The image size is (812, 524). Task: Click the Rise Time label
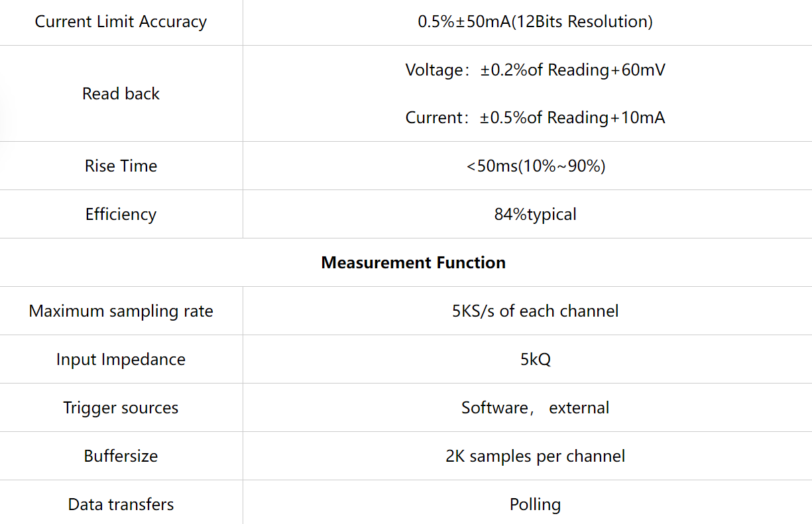[121, 166]
